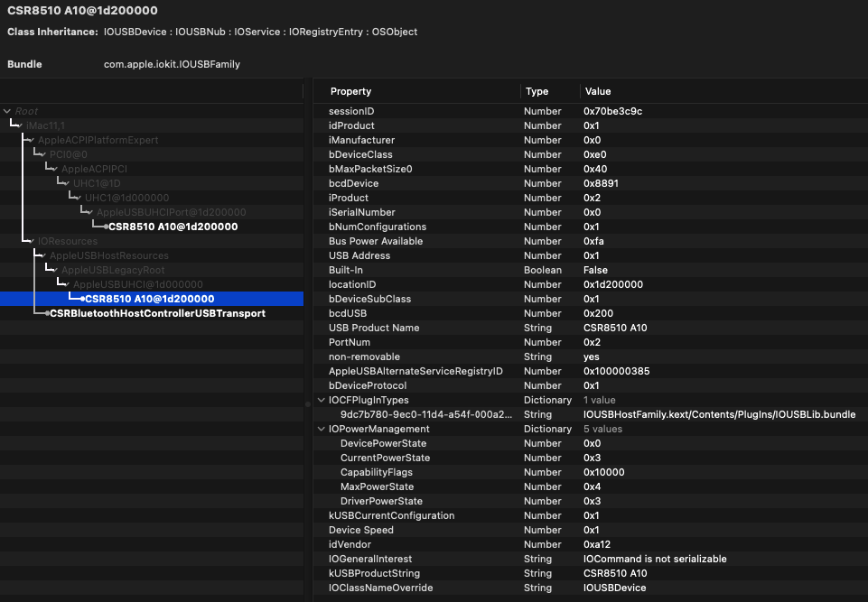Screen dimensions: 868x602
Task: Collapse the AppleUSBHostResources node
Action: point(43,255)
